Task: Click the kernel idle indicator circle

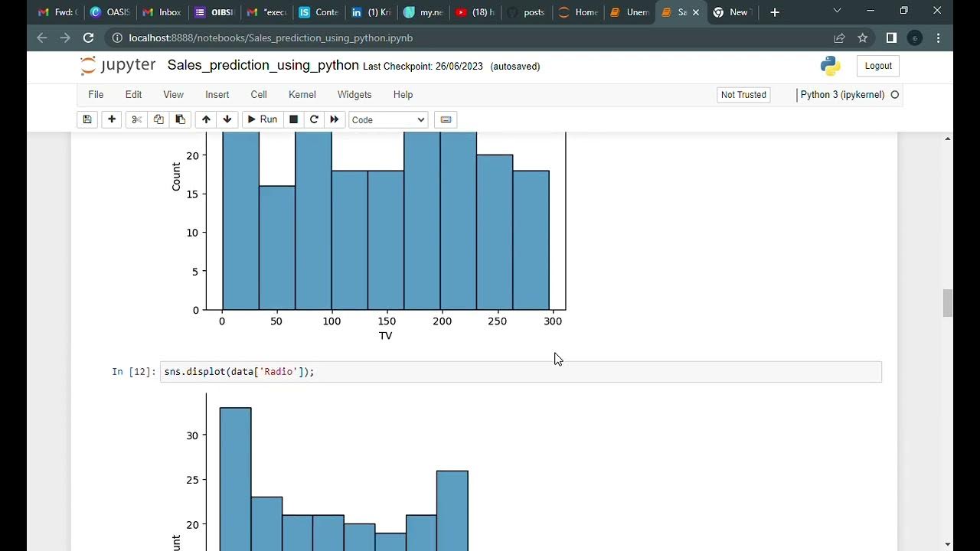Action: [x=894, y=95]
